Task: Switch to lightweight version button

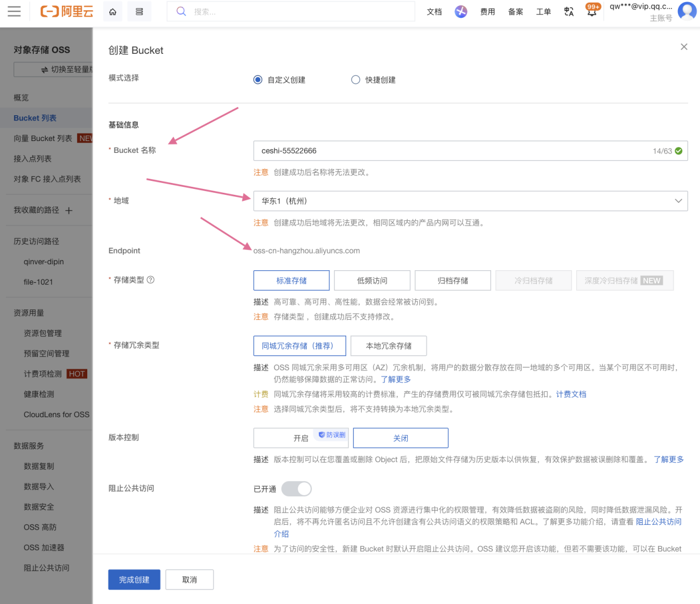Action: pos(54,69)
